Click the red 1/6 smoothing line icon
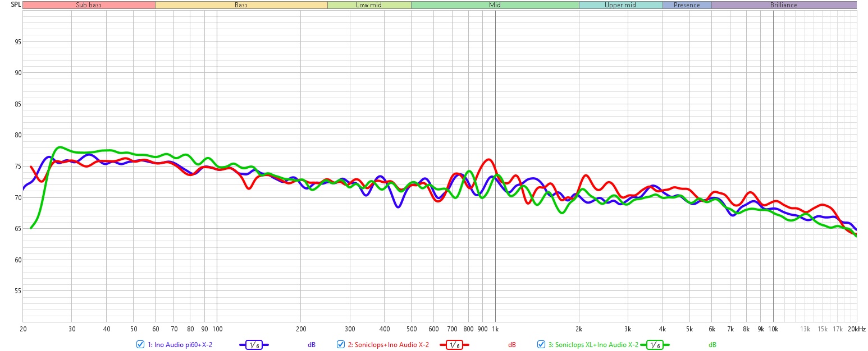 pyautogui.click(x=454, y=345)
